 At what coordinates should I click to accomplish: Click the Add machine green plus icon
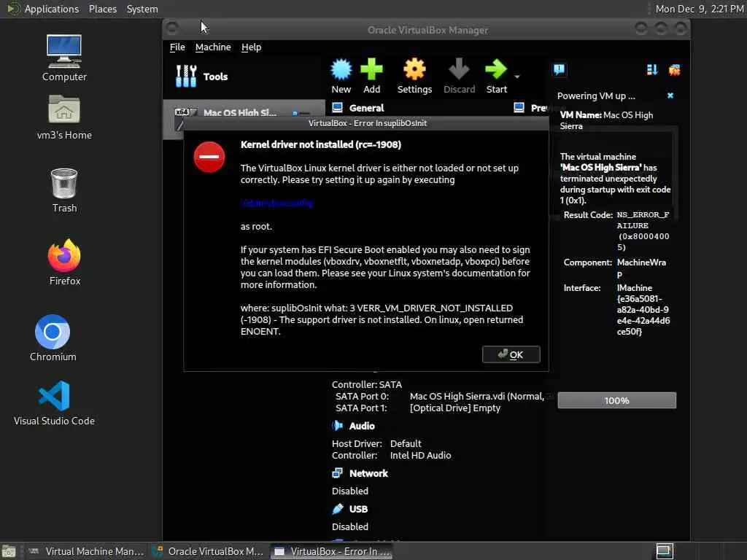371,76
